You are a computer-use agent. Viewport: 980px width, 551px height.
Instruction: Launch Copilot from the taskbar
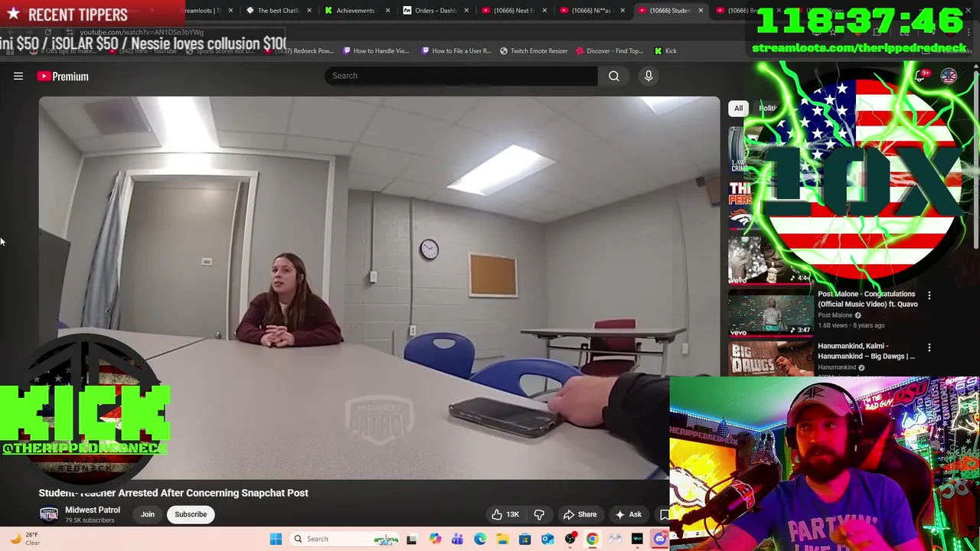pyautogui.click(x=435, y=539)
